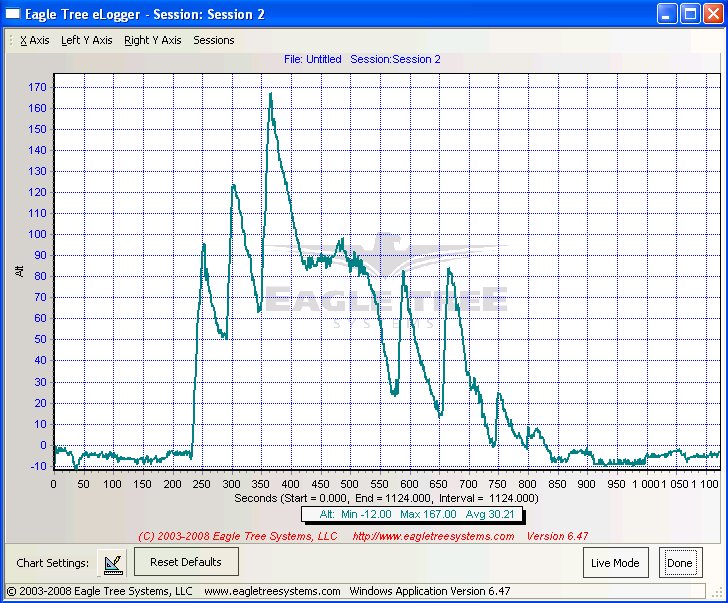Viewport: 728px width, 603px height.
Task: Open the Chart Settings graph icon
Action: tap(113, 563)
